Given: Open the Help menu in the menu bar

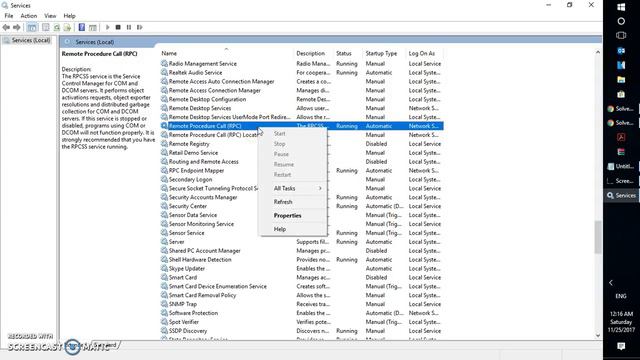Looking at the screenshot, I should point(69,16).
